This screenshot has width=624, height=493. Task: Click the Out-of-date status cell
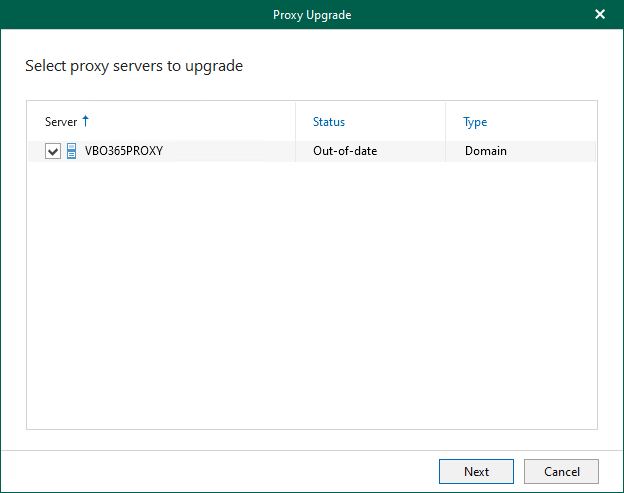345,151
